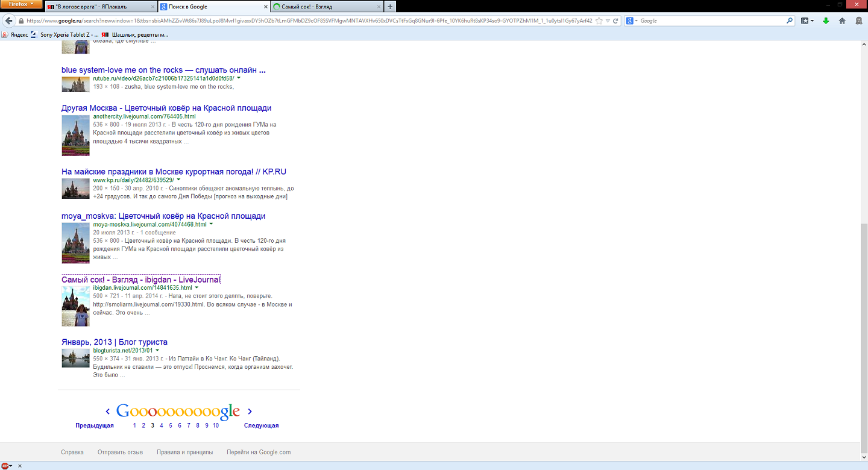This screenshot has height=470, width=868.
Task: Click the 'Следующая' pagination link
Action: point(261,425)
